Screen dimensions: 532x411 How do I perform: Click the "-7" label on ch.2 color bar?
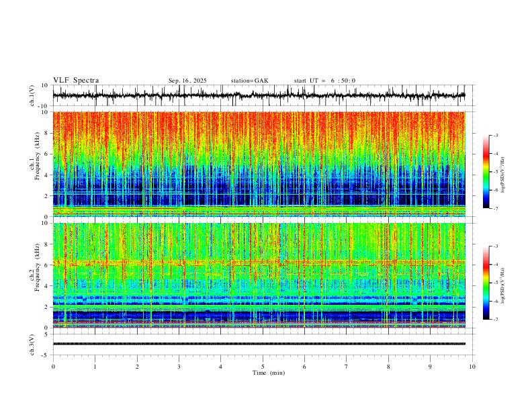(496, 320)
